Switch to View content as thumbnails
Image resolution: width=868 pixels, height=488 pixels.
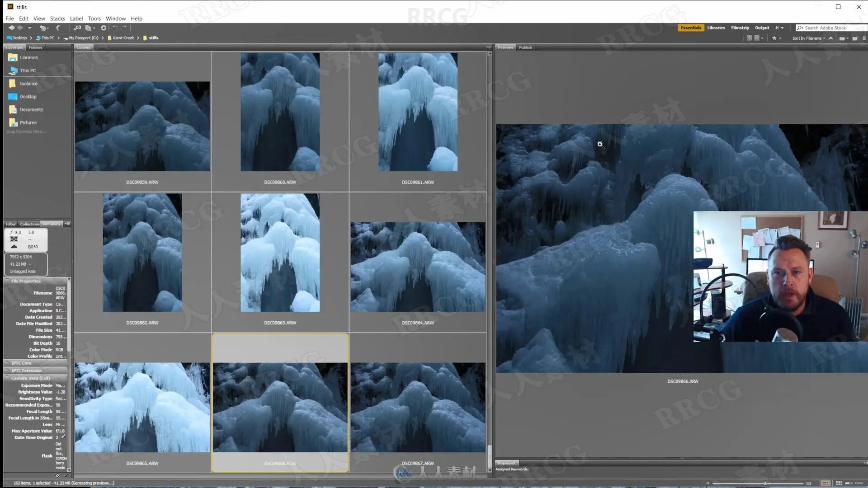click(839, 483)
